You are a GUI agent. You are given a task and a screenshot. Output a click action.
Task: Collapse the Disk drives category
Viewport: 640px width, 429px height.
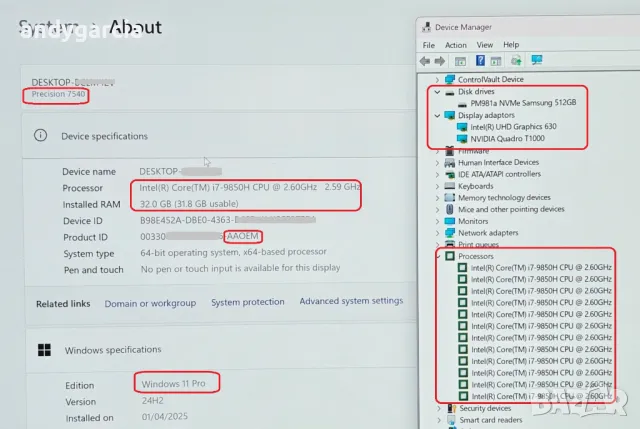pos(438,91)
